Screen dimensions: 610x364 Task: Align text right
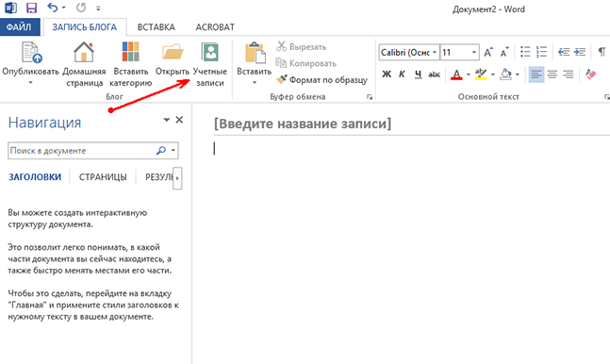click(569, 74)
